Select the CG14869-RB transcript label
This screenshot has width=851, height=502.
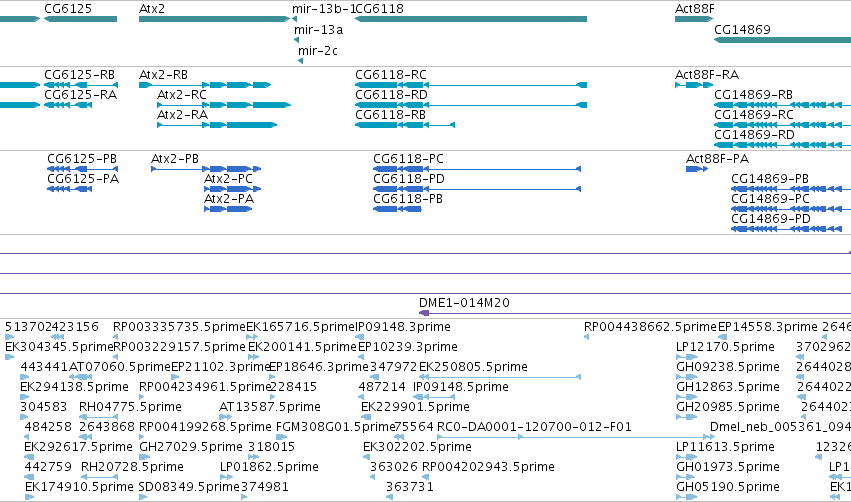[x=753, y=94]
